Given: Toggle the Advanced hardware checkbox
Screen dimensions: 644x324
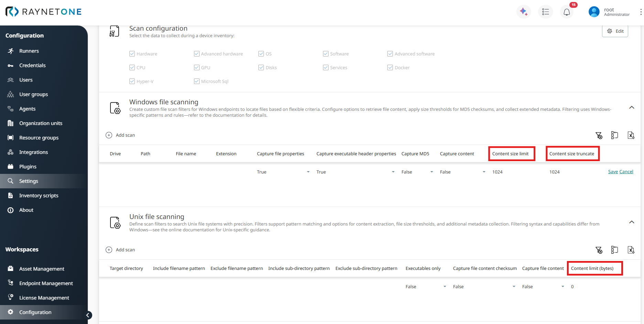Looking at the screenshot, I should [197, 54].
